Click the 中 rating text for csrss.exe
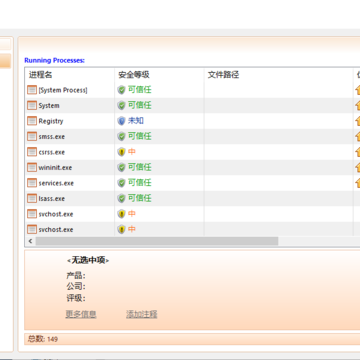 [x=132, y=152]
